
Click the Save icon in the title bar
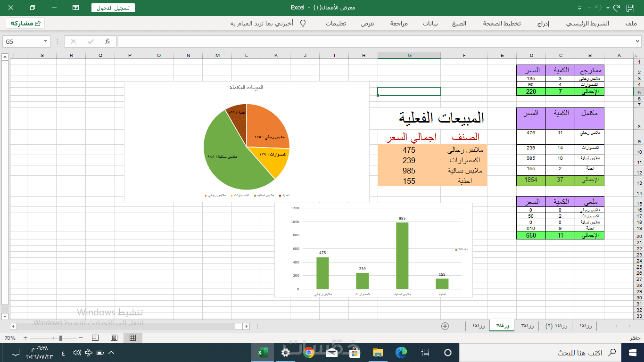pyautogui.click(x=630, y=8)
